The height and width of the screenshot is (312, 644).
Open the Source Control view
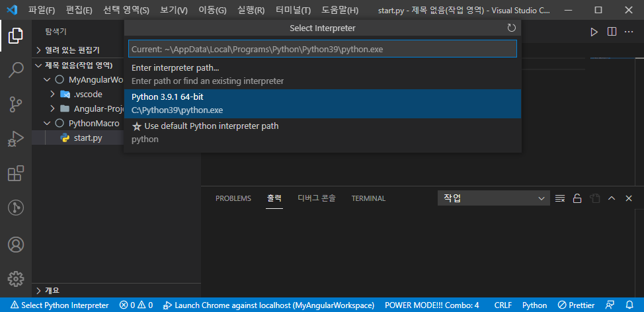(x=16, y=104)
